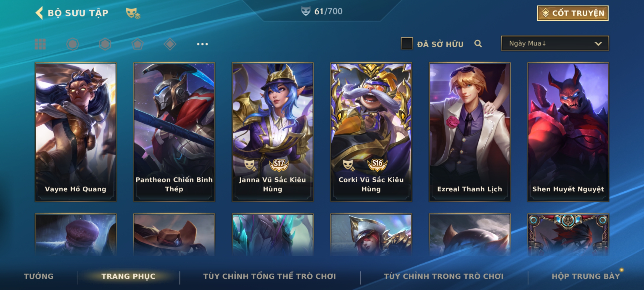Select the circular rarity filter icon
Screen dimensions: 644x290
point(72,44)
